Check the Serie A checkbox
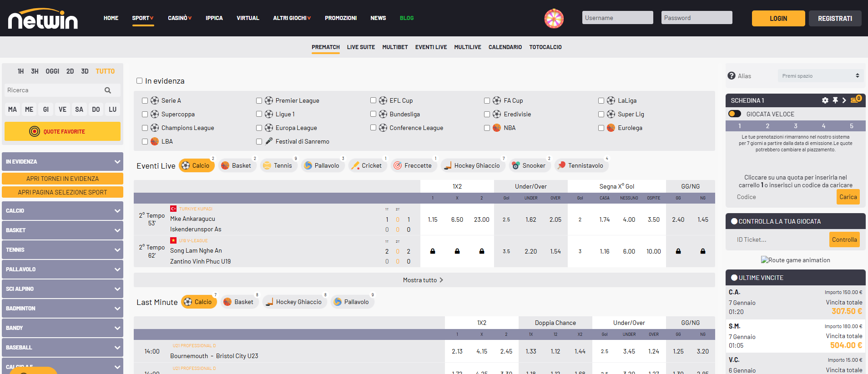 (145, 101)
